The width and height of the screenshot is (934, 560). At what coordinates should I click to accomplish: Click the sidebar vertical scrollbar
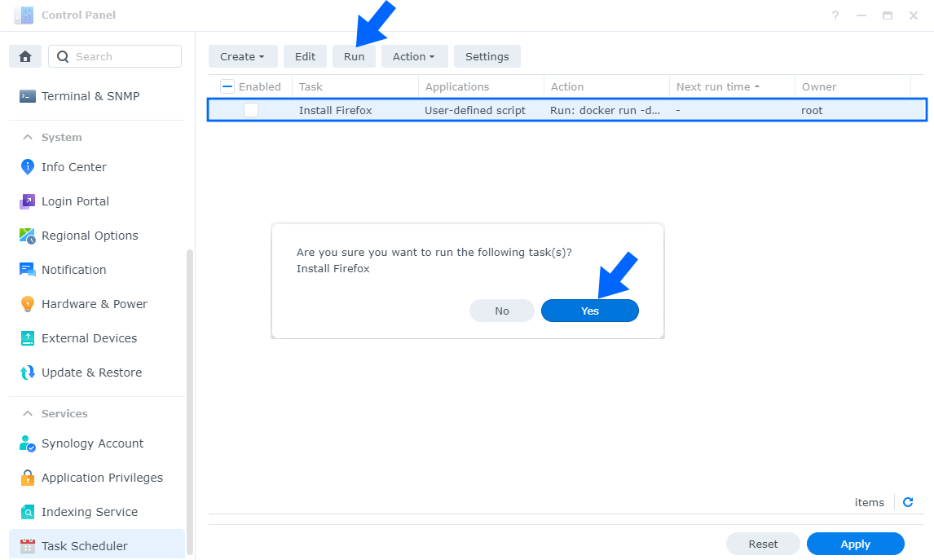pyautogui.click(x=190, y=402)
